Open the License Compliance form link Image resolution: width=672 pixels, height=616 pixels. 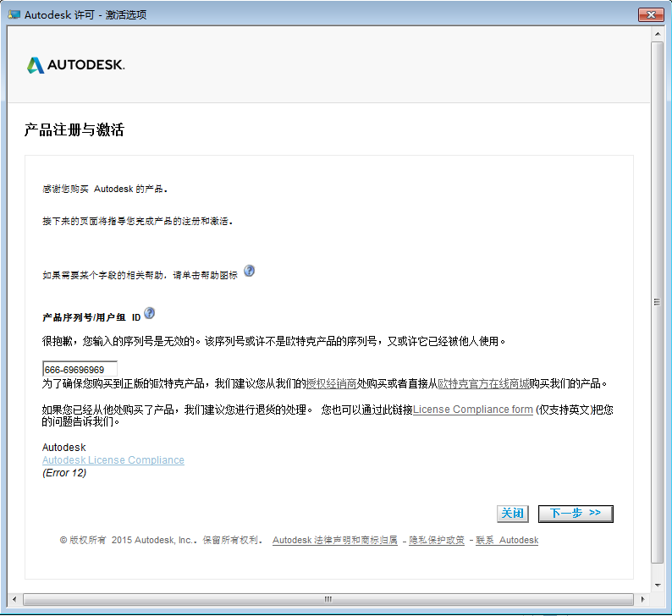473,410
